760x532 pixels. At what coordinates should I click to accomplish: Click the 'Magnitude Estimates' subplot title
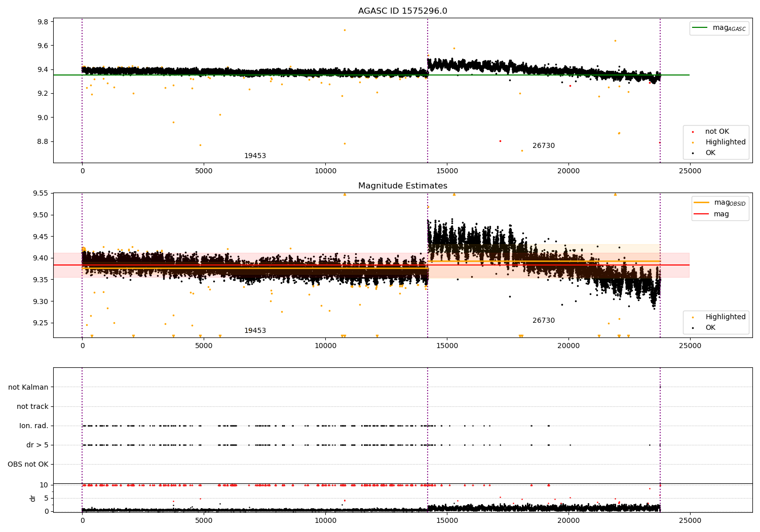403,186
